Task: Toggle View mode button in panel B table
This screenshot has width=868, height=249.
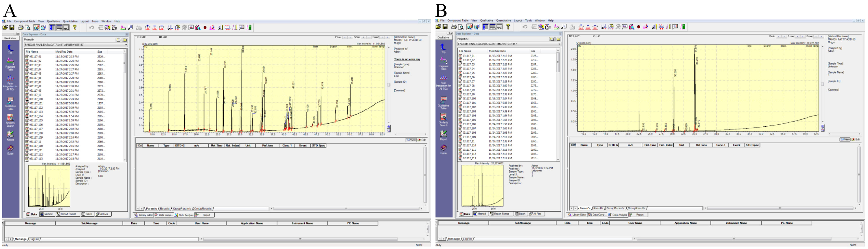Action: [x=845, y=139]
